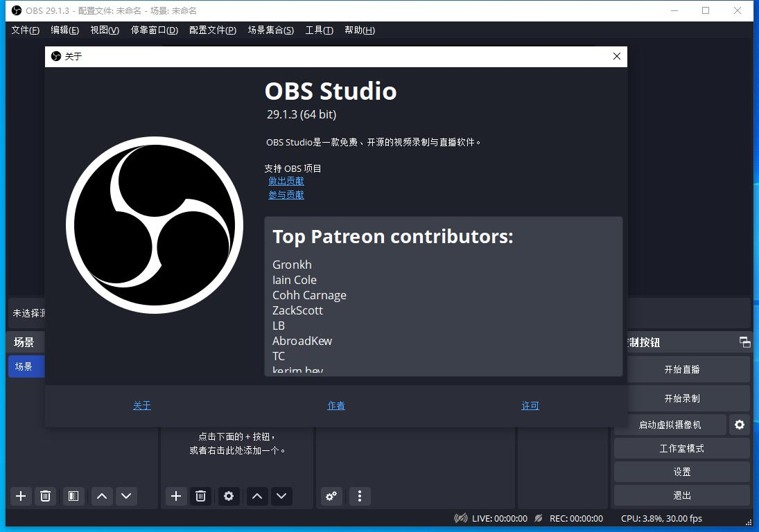Toggle 工作室模式 studio mode
Screen dimensions: 759x532
click(681, 448)
